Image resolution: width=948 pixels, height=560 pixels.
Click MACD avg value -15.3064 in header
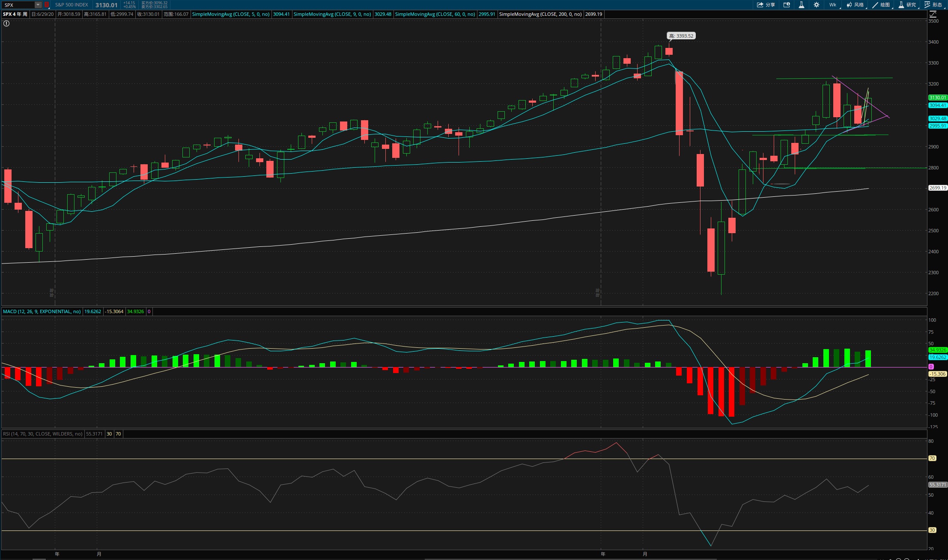(114, 311)
